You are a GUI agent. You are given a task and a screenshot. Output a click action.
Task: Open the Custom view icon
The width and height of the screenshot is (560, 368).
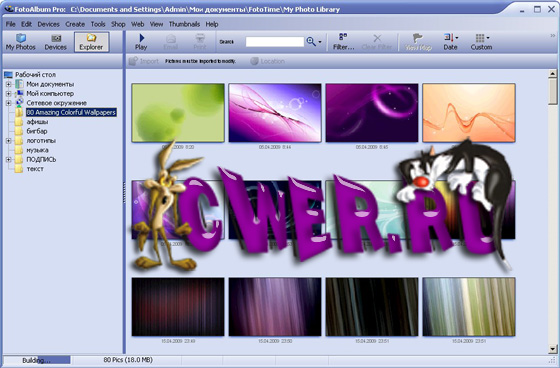click(481, 42)
